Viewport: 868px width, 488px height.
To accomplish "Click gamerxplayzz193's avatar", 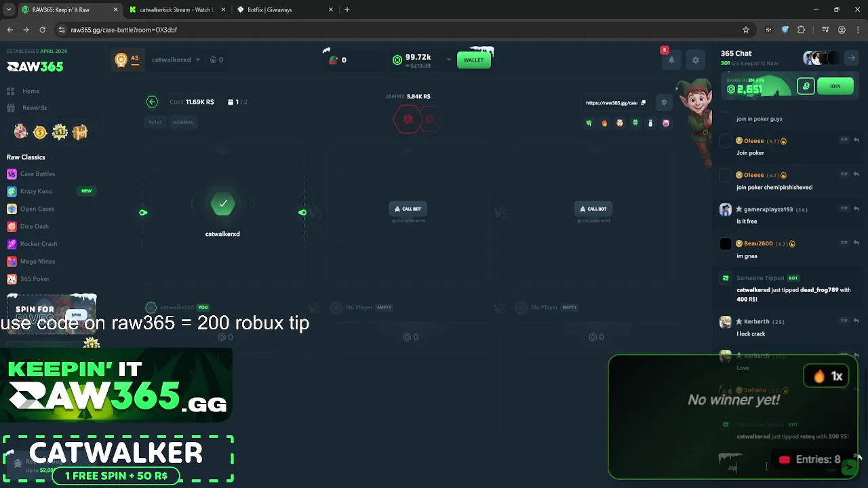I will pos(726,209).
